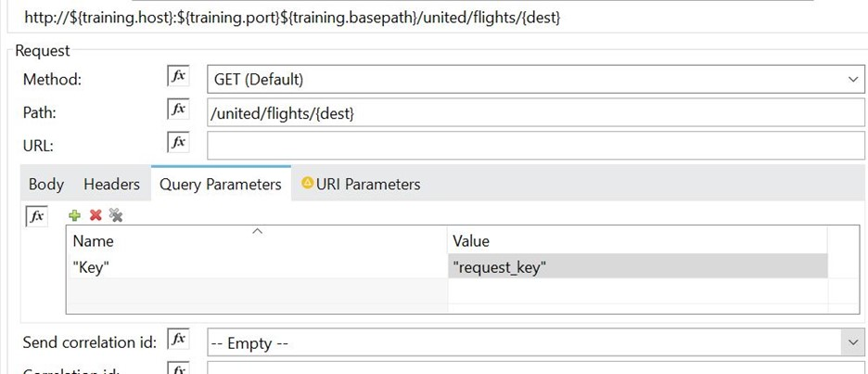
Task: Delete the selected query parameter with red X
Action: [96, 215]
